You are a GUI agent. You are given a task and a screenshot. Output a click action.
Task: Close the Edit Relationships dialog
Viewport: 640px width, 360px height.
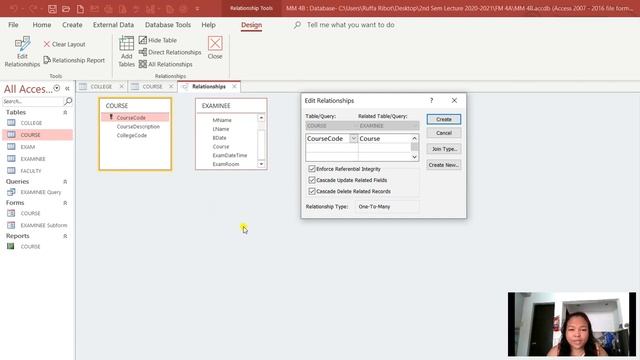(454, 100)
